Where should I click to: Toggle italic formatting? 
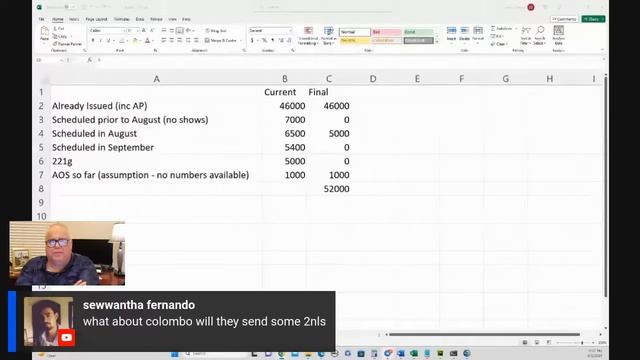tap(101, 40)
